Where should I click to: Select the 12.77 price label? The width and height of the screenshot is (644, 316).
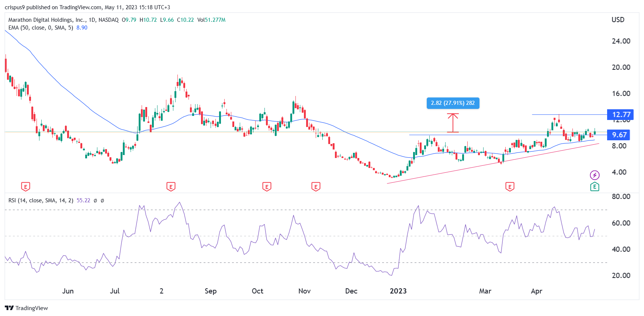(x=621, y=114)
